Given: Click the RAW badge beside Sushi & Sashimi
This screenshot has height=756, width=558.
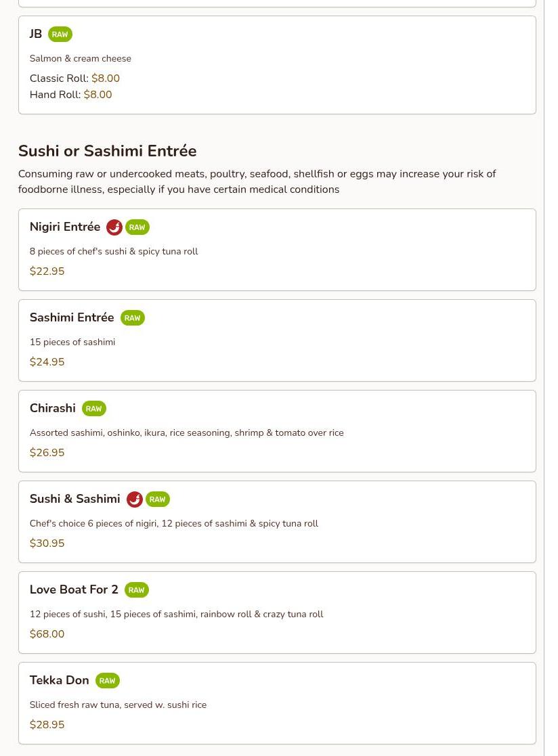Looking at the screenshot, I should coord(158,499).
